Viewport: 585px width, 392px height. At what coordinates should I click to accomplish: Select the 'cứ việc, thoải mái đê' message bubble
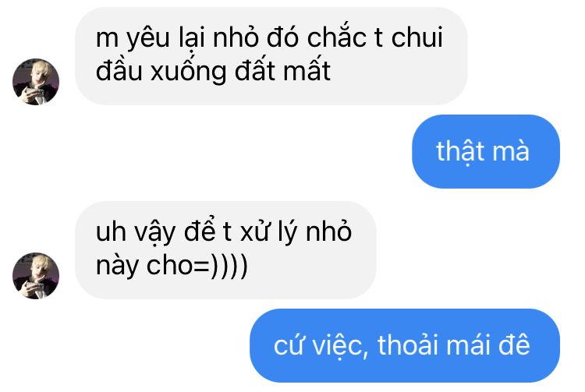coord(405,345)
